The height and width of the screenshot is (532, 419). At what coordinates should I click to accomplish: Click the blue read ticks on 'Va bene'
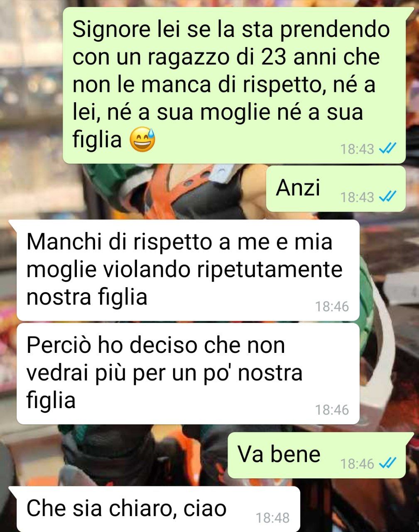(388, 463)
